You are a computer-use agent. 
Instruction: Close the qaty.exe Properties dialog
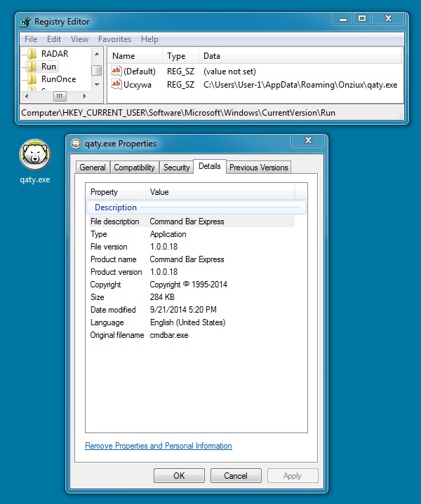tap(308, 140)
